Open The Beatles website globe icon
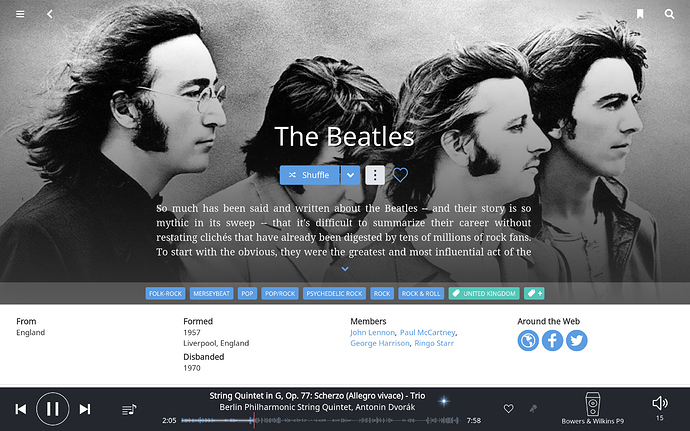The width and height of the screenshot is (690, 431). coord(528,341)
